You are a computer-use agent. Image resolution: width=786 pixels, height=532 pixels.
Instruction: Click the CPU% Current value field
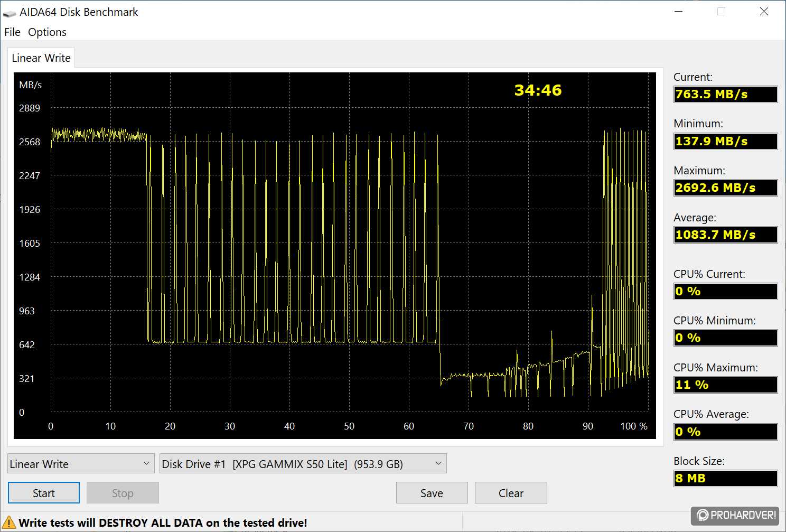pos(725,291)
